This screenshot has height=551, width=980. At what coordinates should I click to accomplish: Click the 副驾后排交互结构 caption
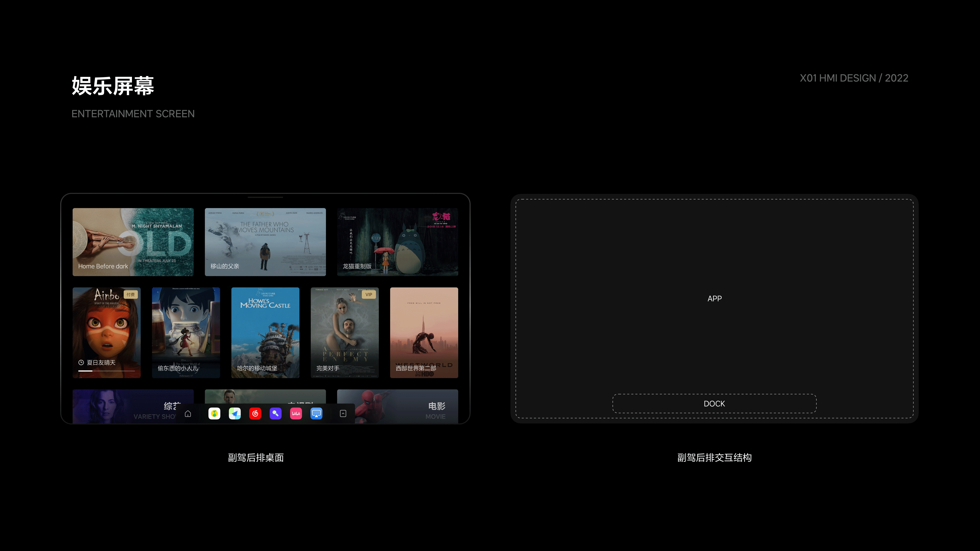tap(715, 457)
